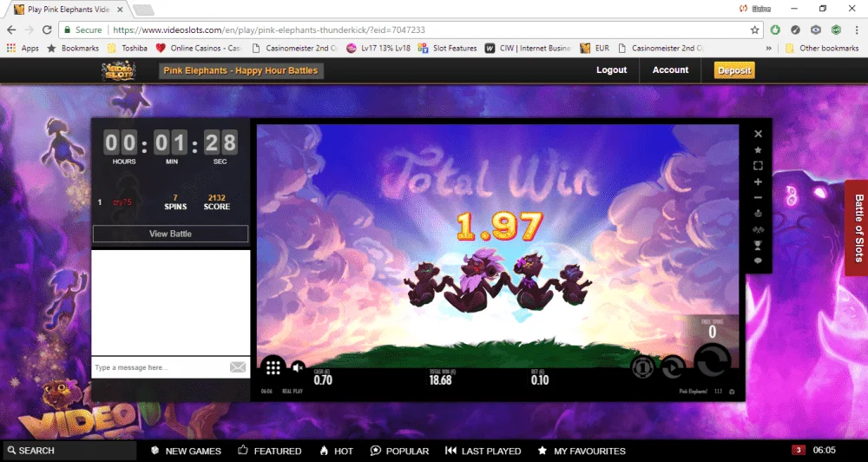Click the Videoslots logo in header
868x462 pixels.
pyautogui.click(x=118, y=70)
